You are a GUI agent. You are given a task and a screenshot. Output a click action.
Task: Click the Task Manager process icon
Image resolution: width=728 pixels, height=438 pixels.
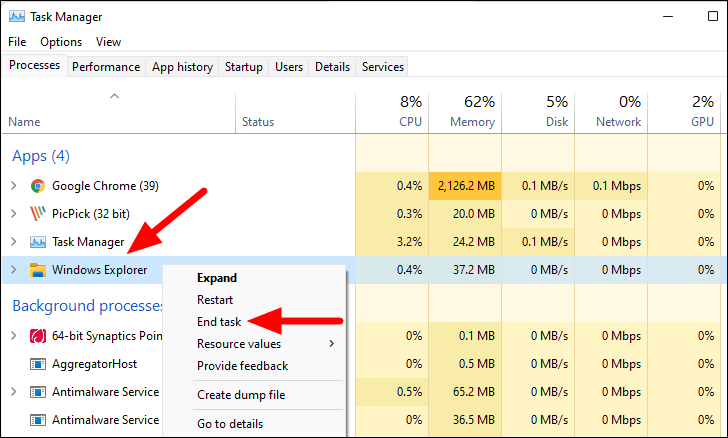[x=38, y=242]
